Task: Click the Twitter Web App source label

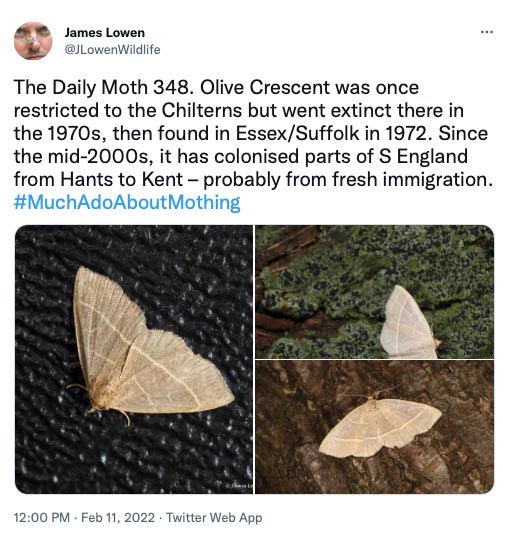Action: tap(214, 518)
